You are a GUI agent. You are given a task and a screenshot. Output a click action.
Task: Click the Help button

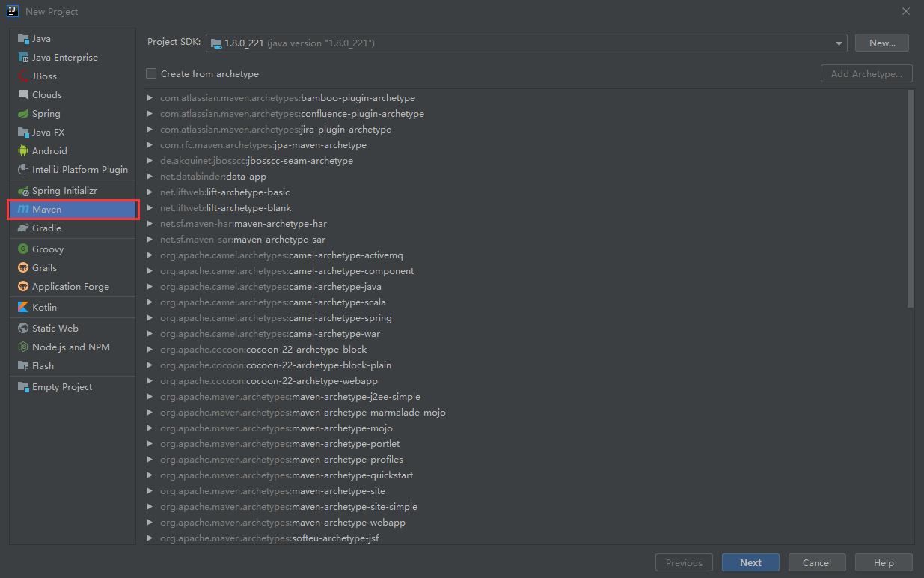click(x=884, y=563)
